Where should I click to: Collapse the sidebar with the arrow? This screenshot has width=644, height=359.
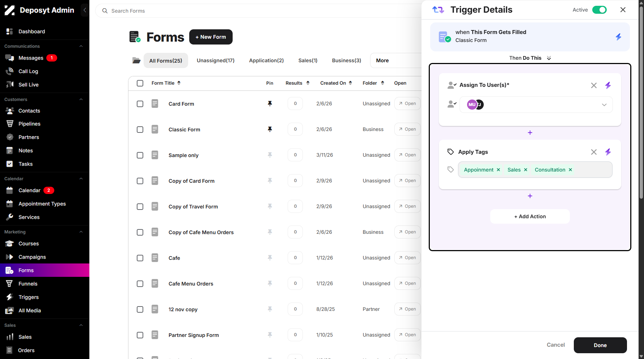click(85, 10)
